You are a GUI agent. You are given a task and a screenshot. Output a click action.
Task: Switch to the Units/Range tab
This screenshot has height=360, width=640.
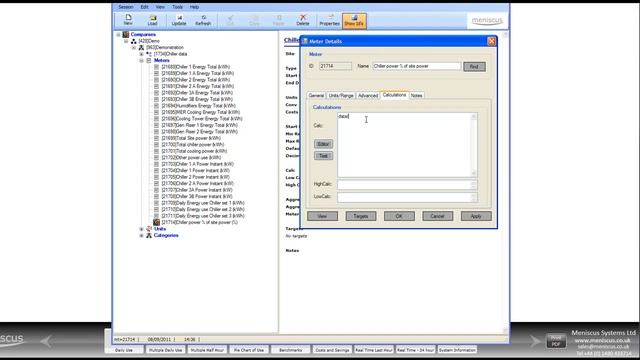click(x=341, y=96)
